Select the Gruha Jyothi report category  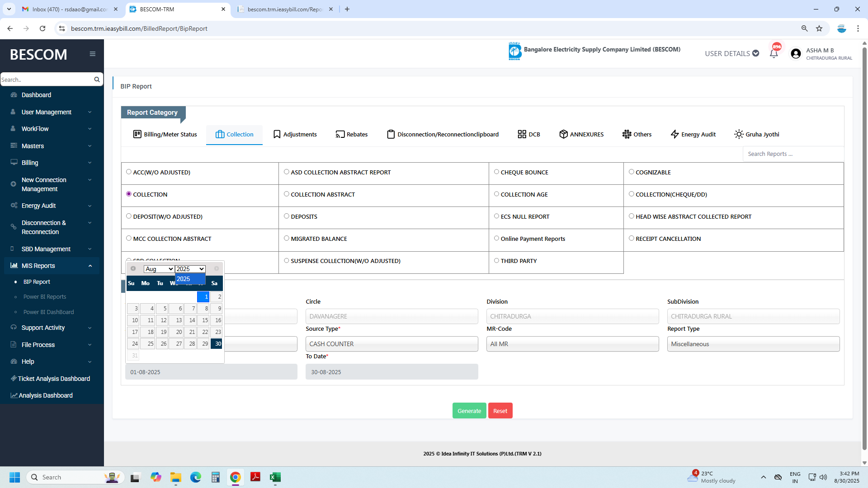[x=757, y=134]
